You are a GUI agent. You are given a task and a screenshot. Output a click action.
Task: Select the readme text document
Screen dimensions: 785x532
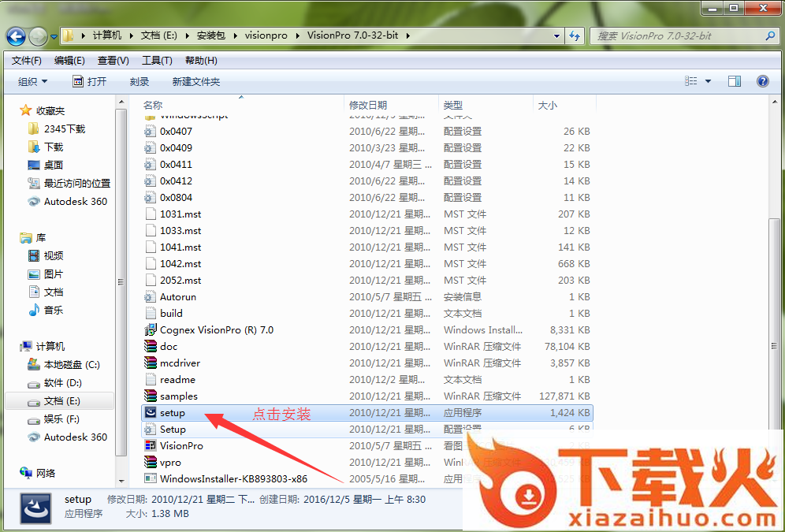(x=367, y=379)
